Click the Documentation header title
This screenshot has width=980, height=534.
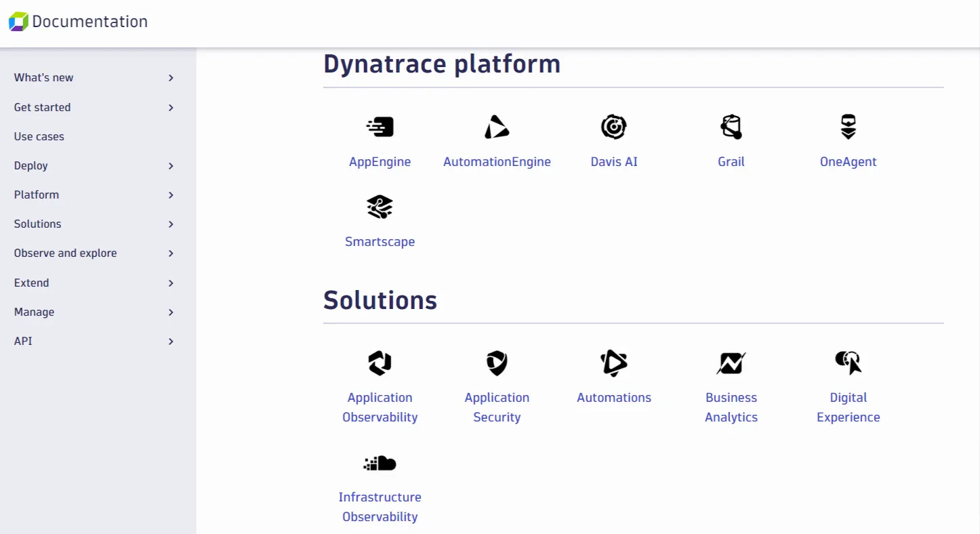pos(90,22)
